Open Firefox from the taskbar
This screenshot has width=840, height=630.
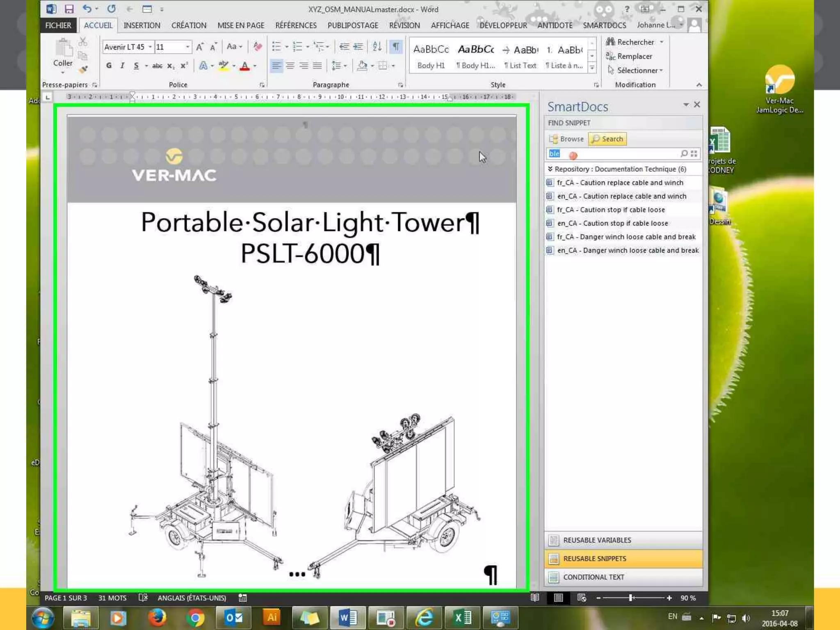[157, 617]
